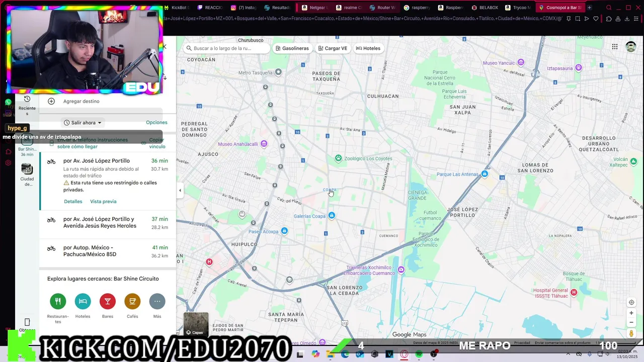The image size is (644, 362).
Task: Open Copilot from the taskbar
Action: 315,354
